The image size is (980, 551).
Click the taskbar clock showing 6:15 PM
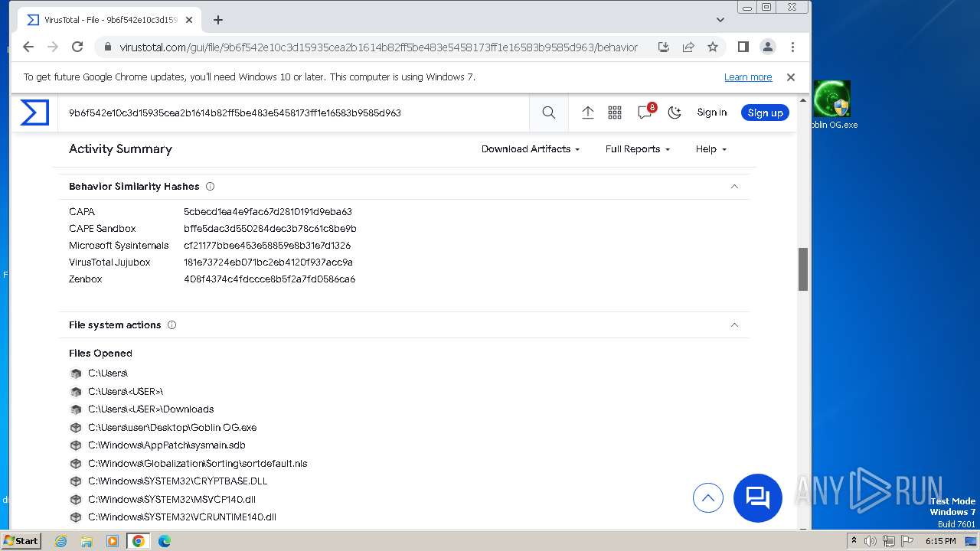(x=941, y=541)
